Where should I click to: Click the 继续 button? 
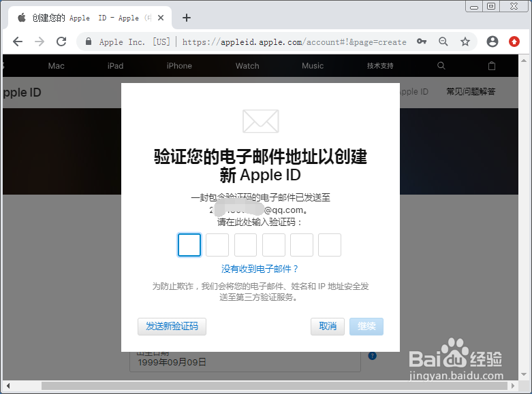tap(366, 327)
